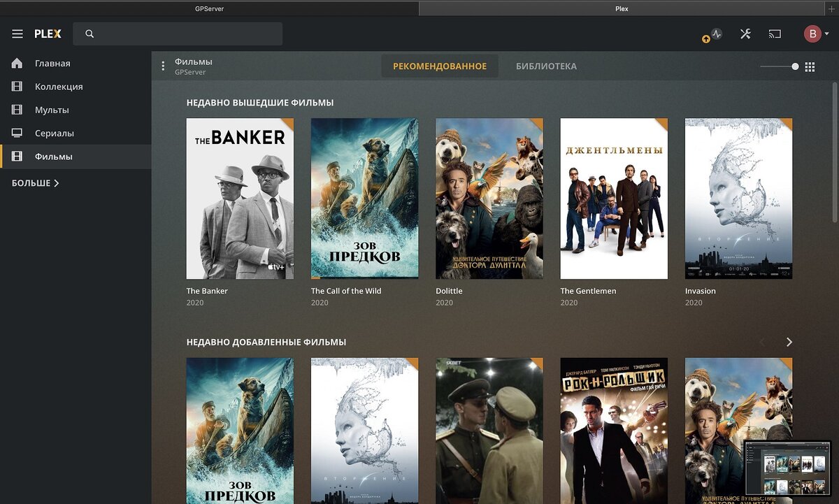
Task: Open The Banker poster
Action: point(240,199)
